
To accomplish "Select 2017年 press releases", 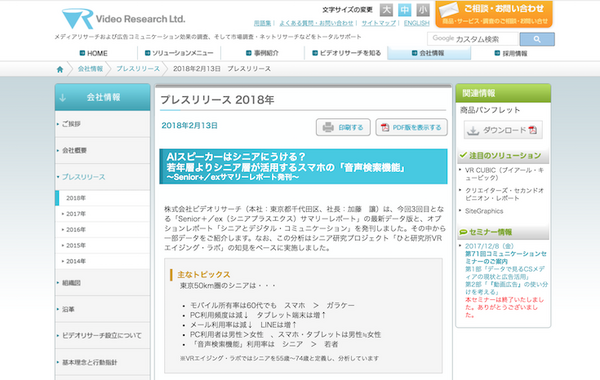I will pos(103,214).
